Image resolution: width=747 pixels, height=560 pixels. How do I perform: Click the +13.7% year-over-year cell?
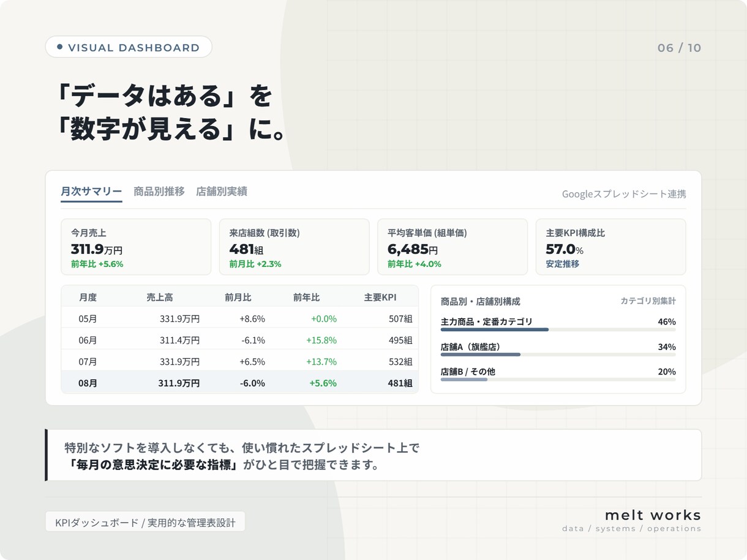[x=321, y=362]
